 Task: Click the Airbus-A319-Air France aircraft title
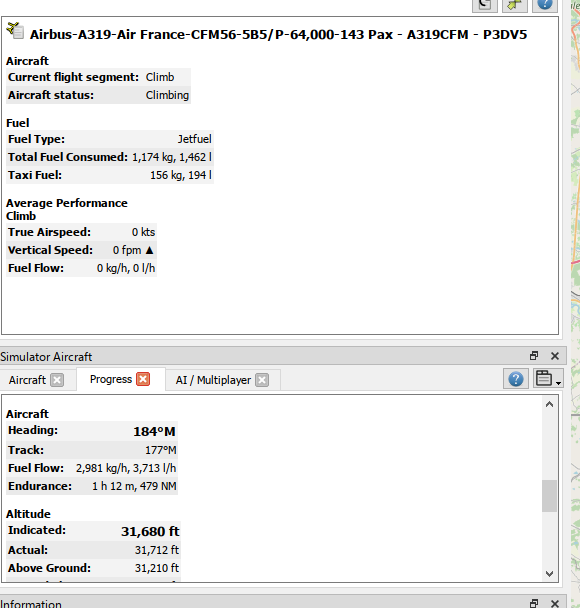click(x=278, y=35)
